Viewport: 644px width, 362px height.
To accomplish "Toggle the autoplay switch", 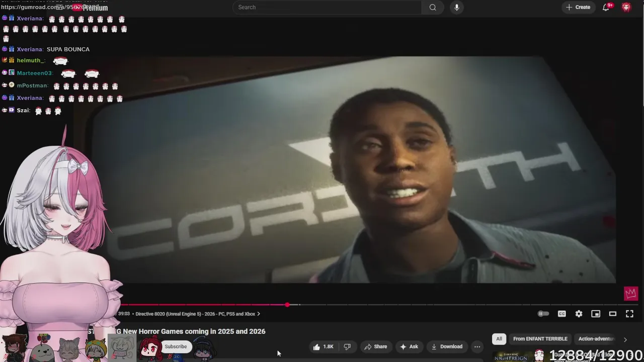I will point(543,314).
